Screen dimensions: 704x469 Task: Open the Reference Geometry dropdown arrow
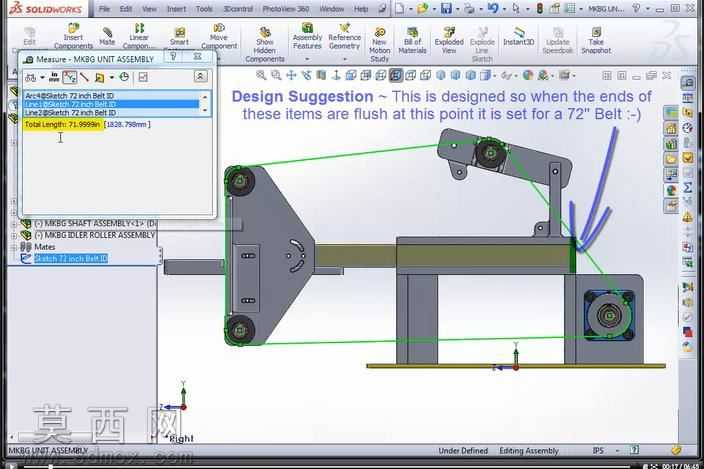[345, 59]
